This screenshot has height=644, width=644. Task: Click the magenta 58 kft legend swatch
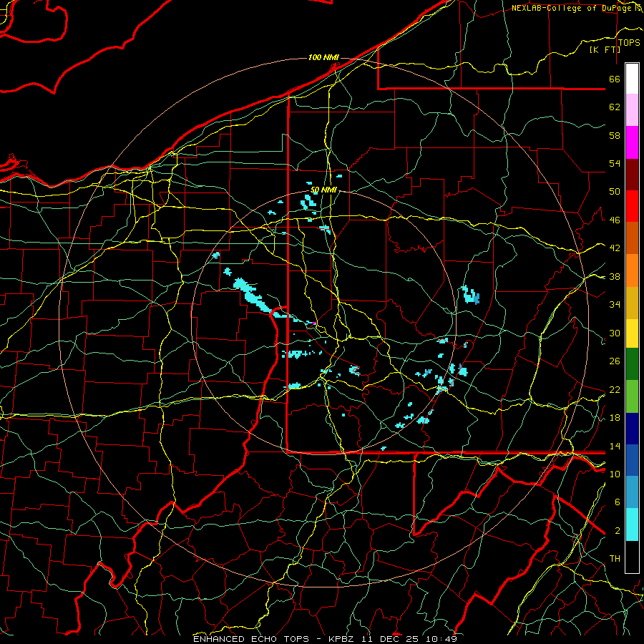pos(632,142)
